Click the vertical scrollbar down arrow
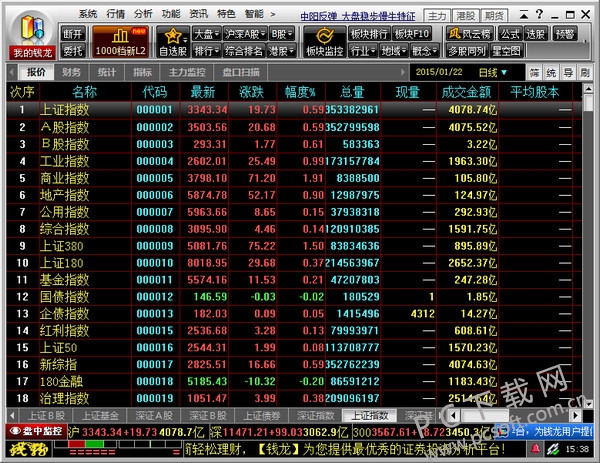Viewport: 600px width, 463px height. click(x=589, y=403)
